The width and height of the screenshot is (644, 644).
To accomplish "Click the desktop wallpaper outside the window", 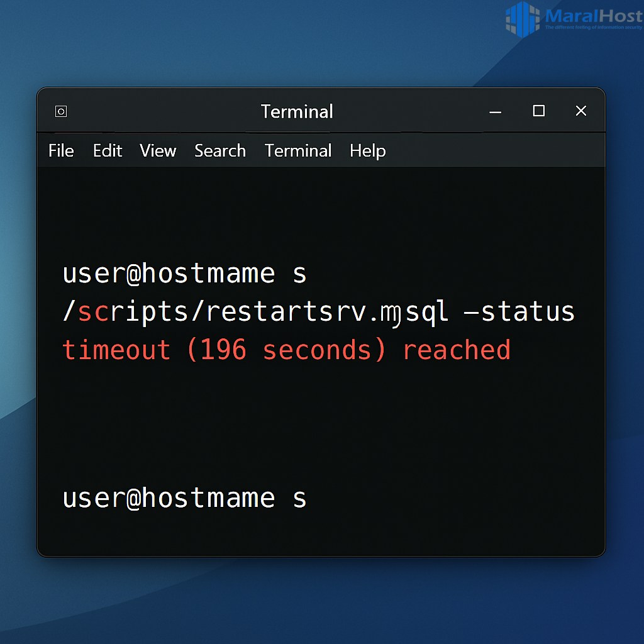I will 322,604.
